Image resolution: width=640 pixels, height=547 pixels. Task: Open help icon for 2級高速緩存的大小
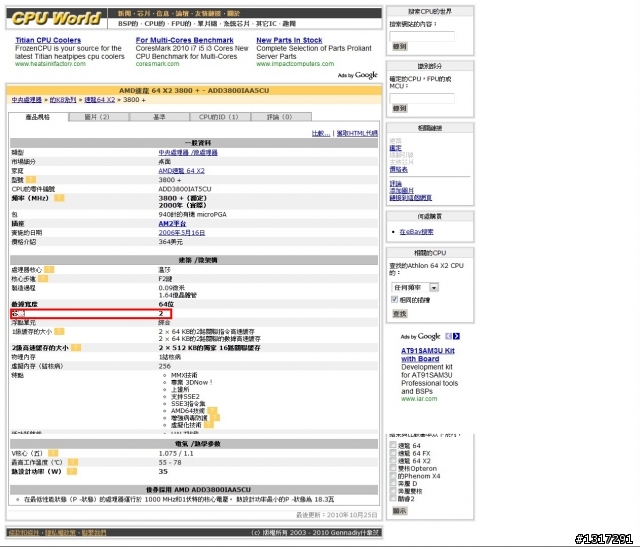pos(76,347)
